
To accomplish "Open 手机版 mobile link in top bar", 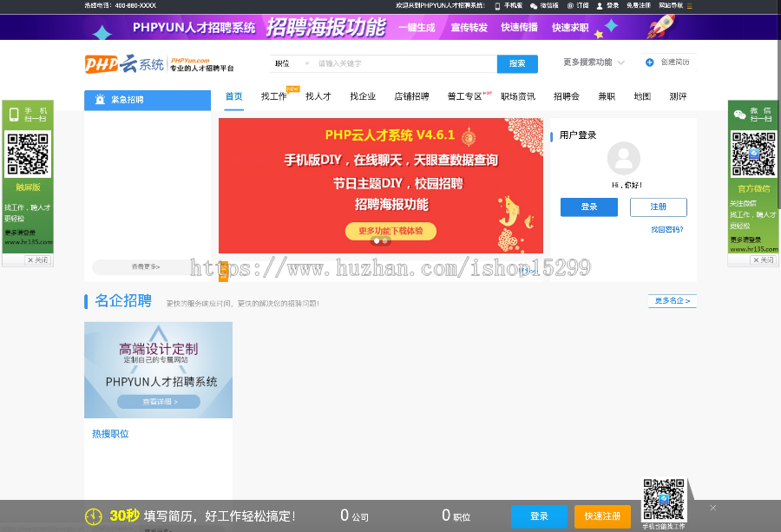I will pos(513,5).
